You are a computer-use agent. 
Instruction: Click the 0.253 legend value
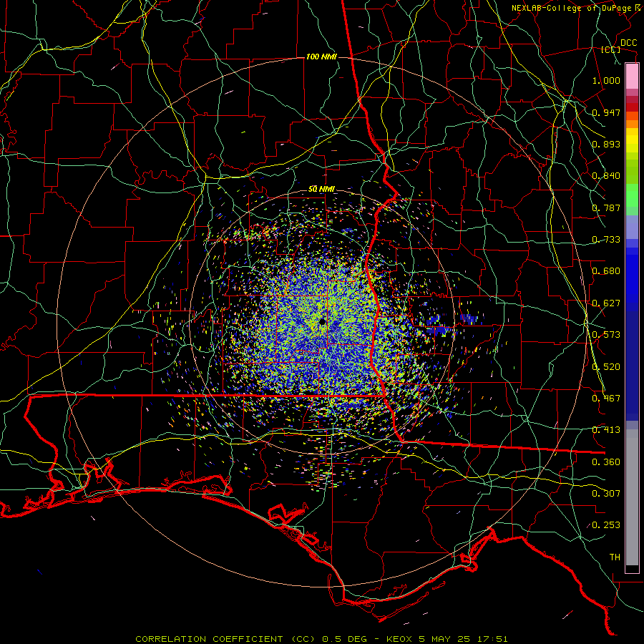click(606, 525)
